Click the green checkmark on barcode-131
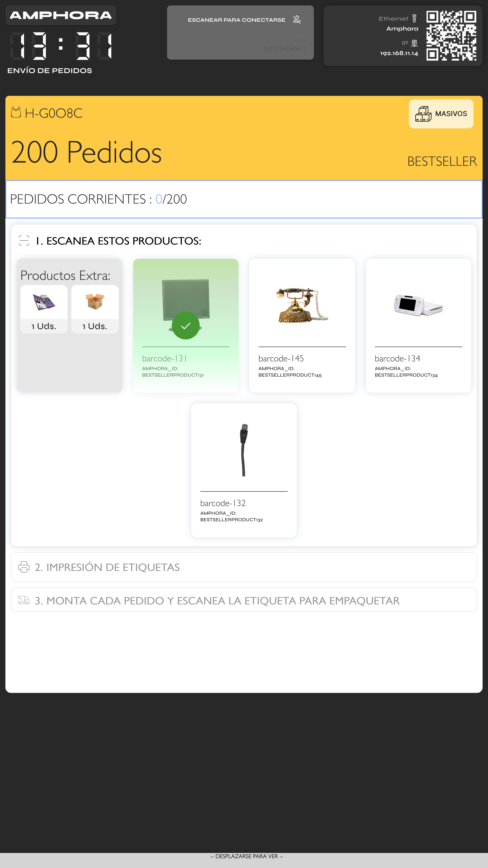The image size is (488, 868). [186, 325]
